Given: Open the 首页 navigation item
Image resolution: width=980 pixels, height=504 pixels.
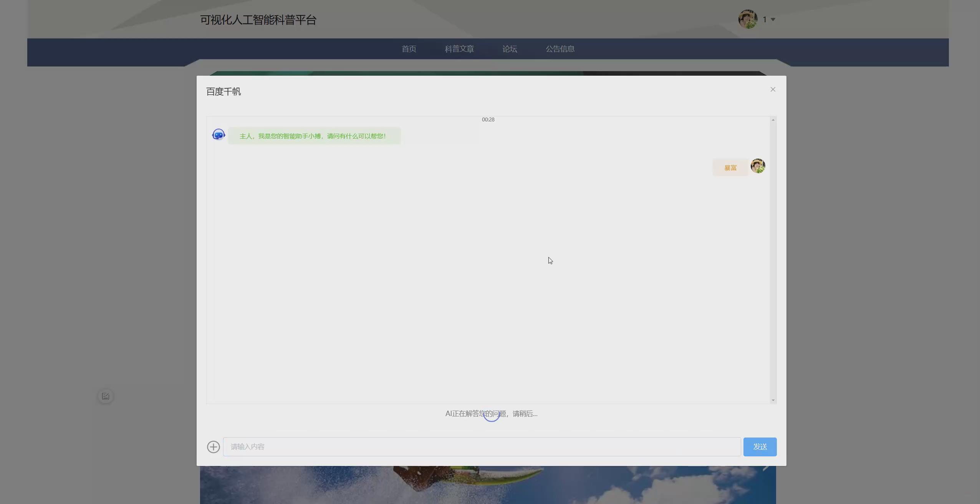Looking at the screenshot, I should (x=409, y=49).
